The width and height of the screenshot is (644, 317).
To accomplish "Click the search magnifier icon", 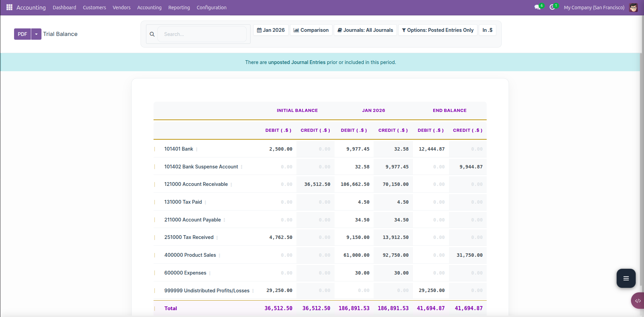I will click(152, 34).
